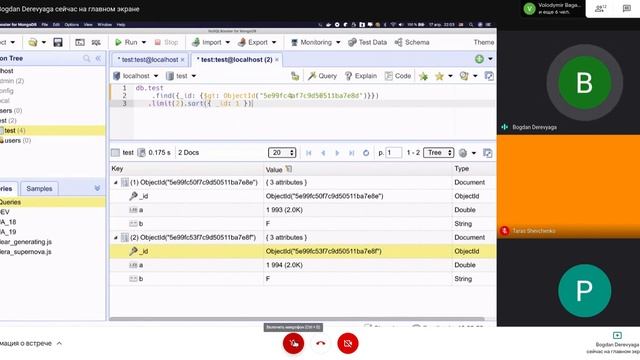Viewport: 640px width, 360px height.
Task: Open Test Data generator
Action: coord(367,42)
